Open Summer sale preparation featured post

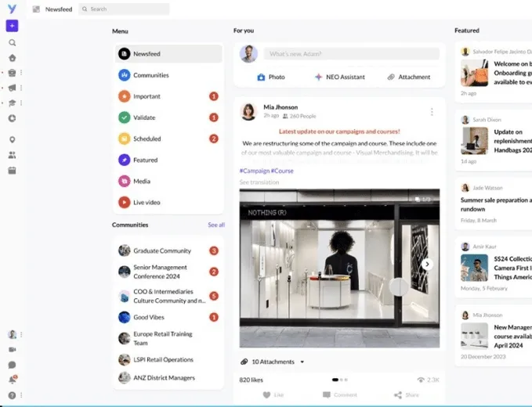tap(496, 204)
